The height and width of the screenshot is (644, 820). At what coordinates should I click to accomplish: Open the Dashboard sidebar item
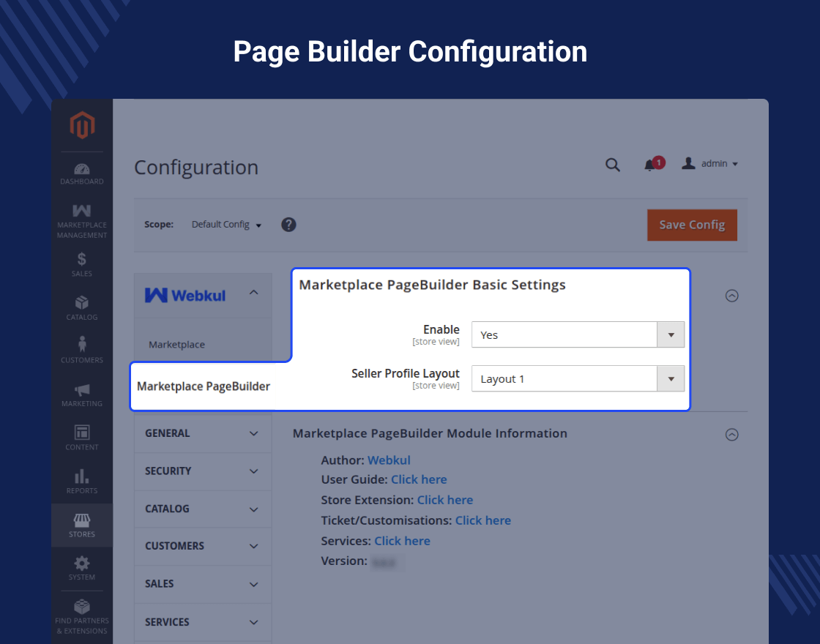[x=81, y=174]
